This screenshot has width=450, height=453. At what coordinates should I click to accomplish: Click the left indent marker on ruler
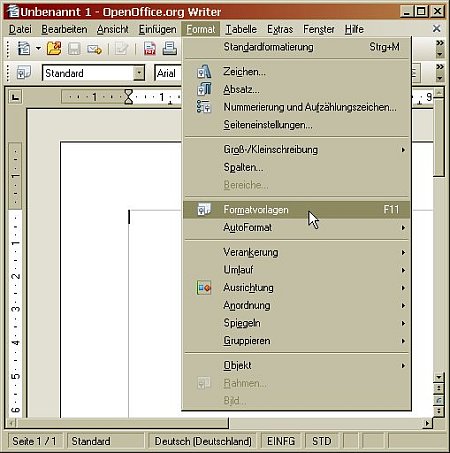pos(128,97)
